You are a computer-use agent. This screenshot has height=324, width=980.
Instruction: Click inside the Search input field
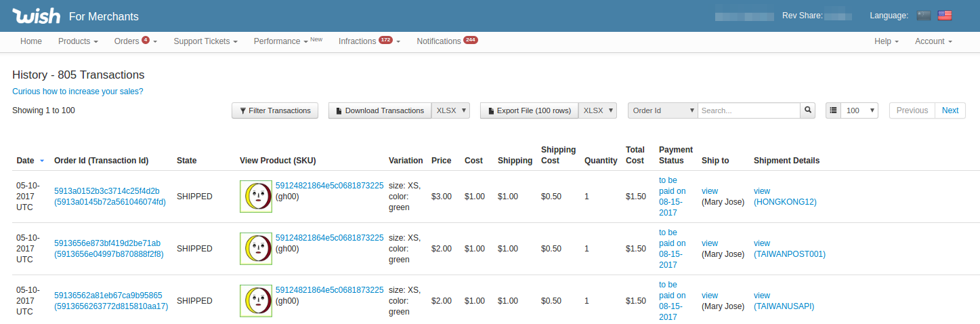point(748,110)
